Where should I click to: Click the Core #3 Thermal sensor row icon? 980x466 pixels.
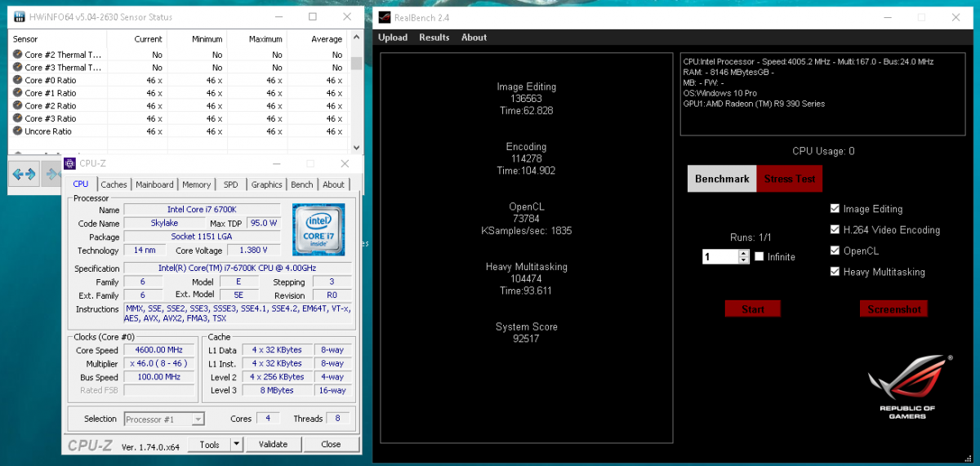coord(17,68)
